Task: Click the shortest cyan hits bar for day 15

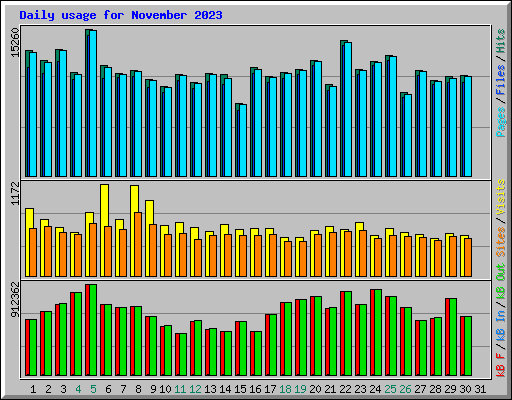Action: [243, 140]
